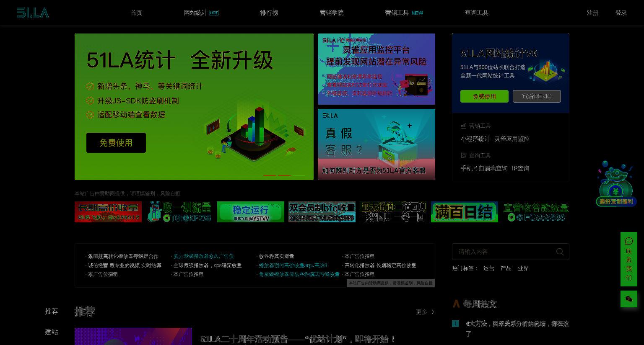Open the first weekly hot article 4大方法
Viewport: 644px width, 345px height.
[x=517, y=329]
